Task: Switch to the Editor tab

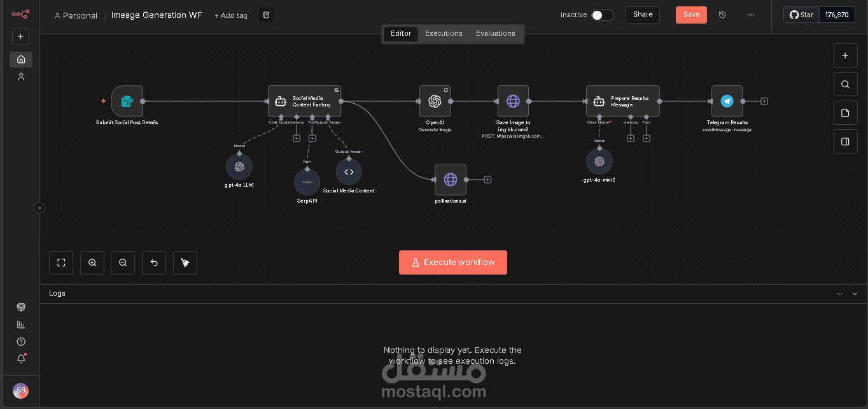Action: point(401,34)
